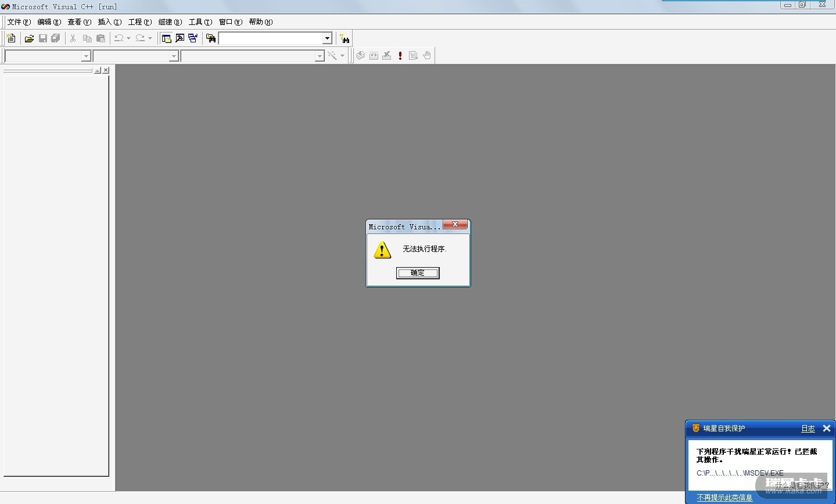The width and height of the screenshot is (836, 504).
Task: Click the Save All icon
Action: [x=56, y=38]
